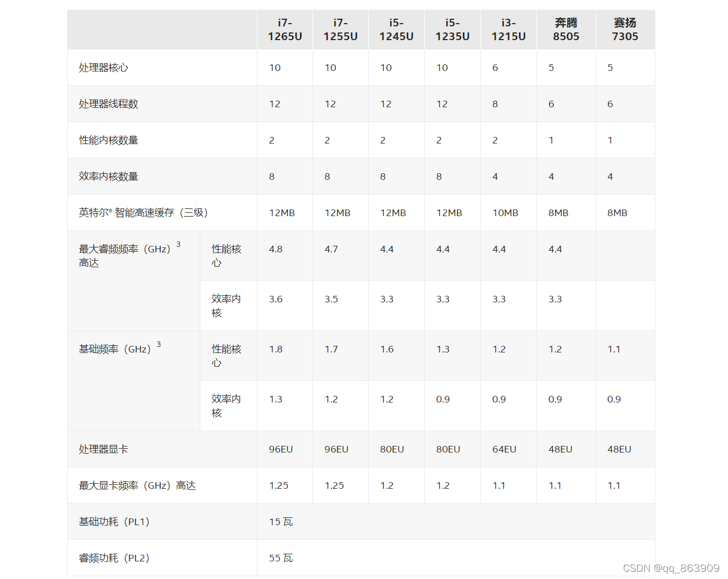The width and height of the screenshot is (728, 579).
Task: Select the 最大显卡频率（GHz）高达 label
Action: click(137, 486)
